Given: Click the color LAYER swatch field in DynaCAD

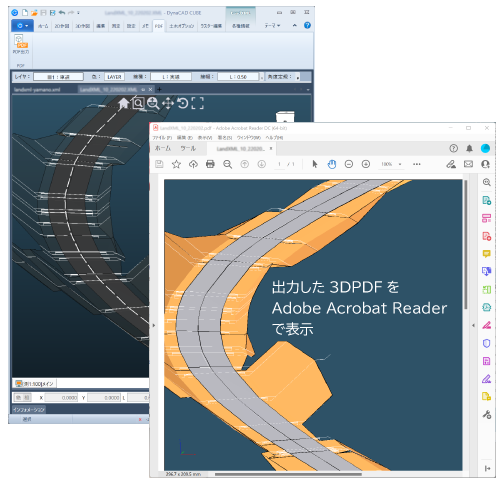Looking at the screenshot, I should pyautogui.click(x=114, y=77).
